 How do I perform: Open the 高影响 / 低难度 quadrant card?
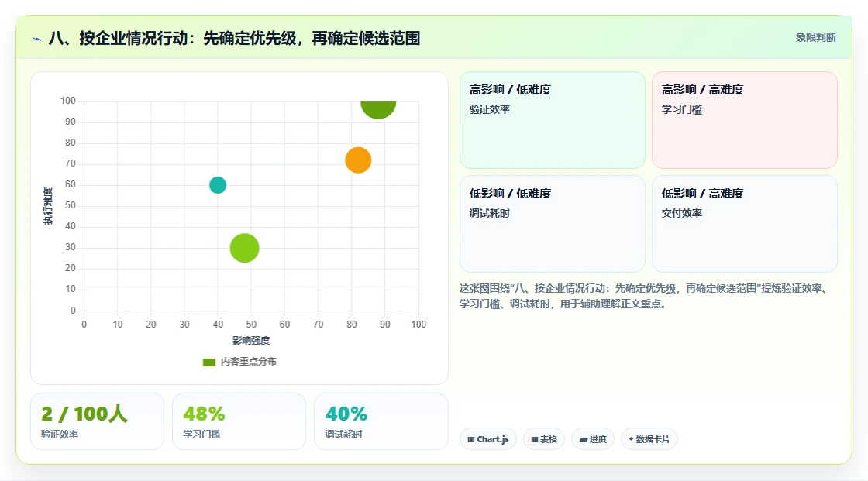pos(553,120)
